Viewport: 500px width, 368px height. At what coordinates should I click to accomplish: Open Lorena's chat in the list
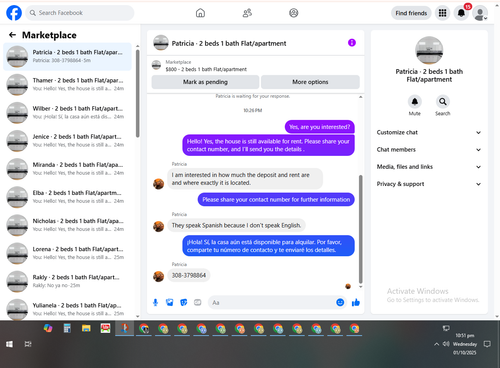point(67,253)
